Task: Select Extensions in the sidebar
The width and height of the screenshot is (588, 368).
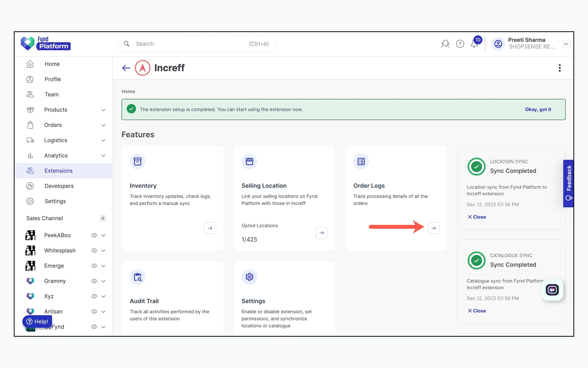Action: click(63, 171)
